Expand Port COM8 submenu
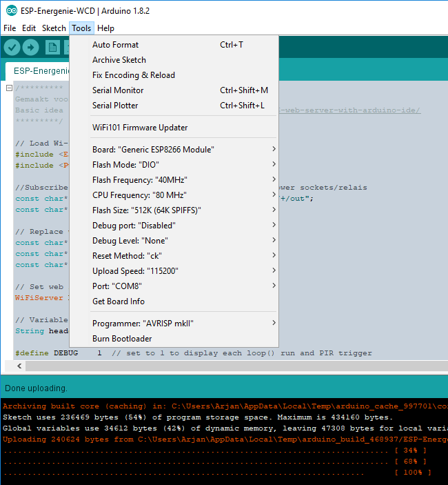Screen dimensions: 448x485 [x=174, y=286]
